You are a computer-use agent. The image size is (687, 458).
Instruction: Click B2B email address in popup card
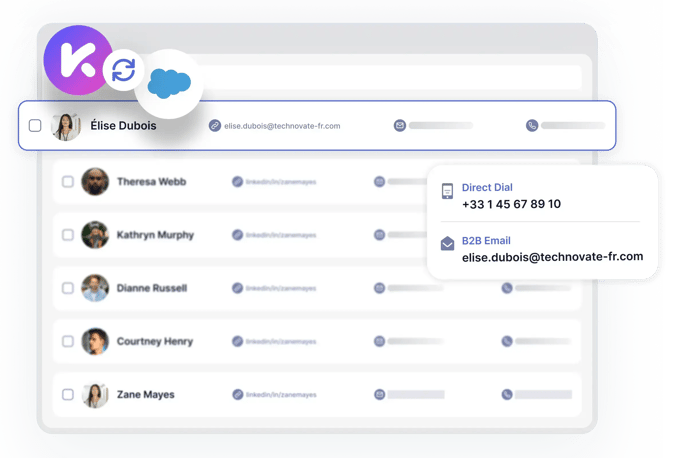pos(552,257)
